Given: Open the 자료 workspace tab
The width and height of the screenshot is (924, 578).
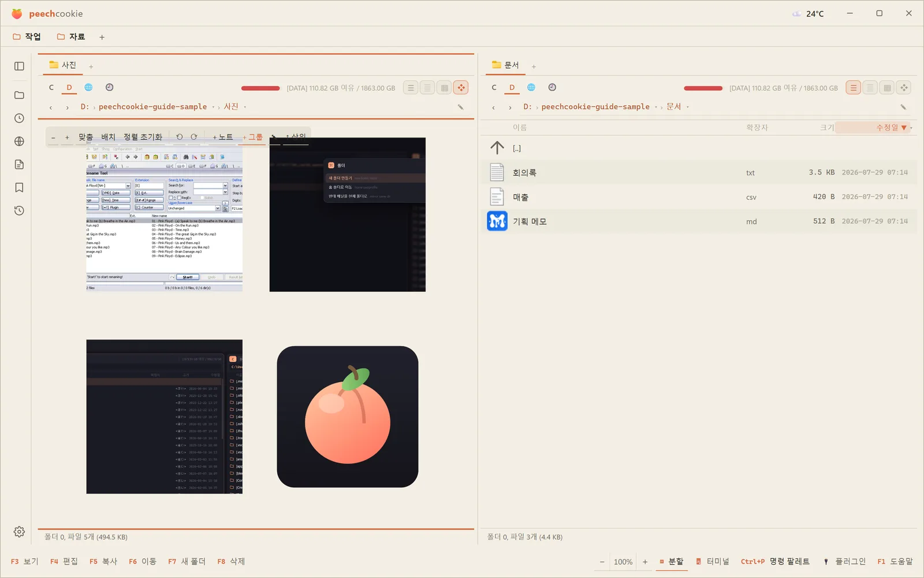Looking at the screenshot, I should (x=71, y=36).
